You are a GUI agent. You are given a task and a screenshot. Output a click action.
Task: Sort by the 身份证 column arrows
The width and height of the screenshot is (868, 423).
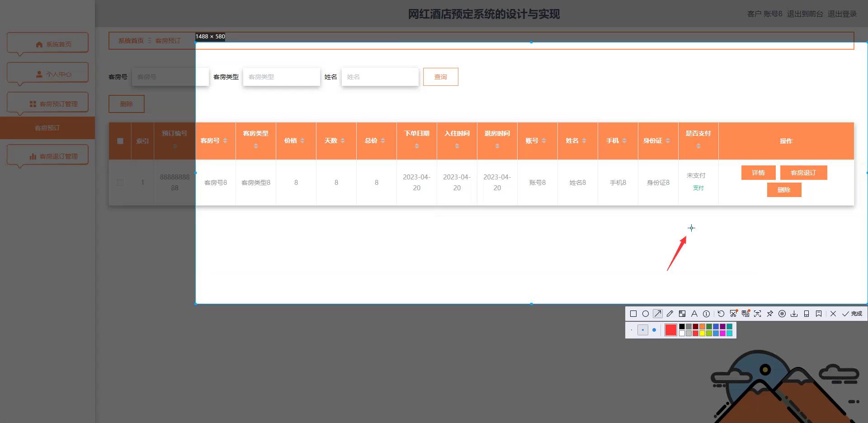[x=668, y=141]
